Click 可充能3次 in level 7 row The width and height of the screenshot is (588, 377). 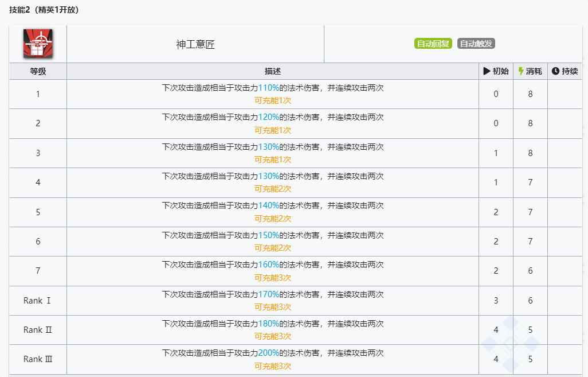point(273,278)
